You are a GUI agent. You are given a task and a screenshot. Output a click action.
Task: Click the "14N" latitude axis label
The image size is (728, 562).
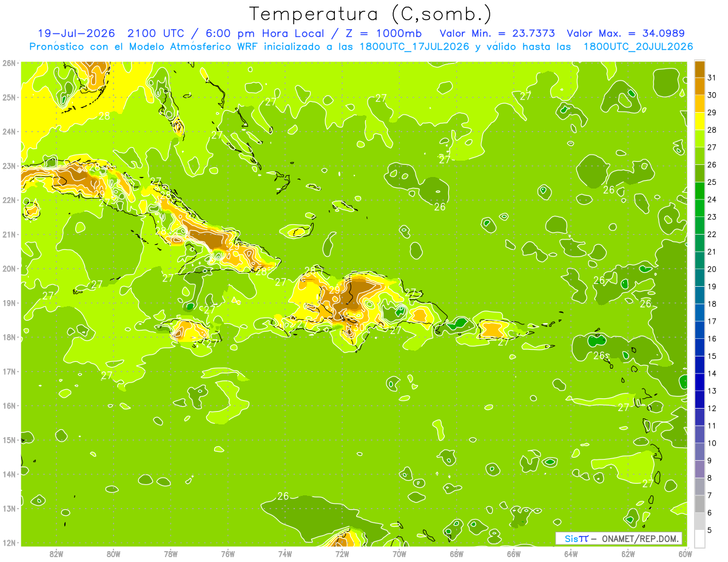click(9, 474)
